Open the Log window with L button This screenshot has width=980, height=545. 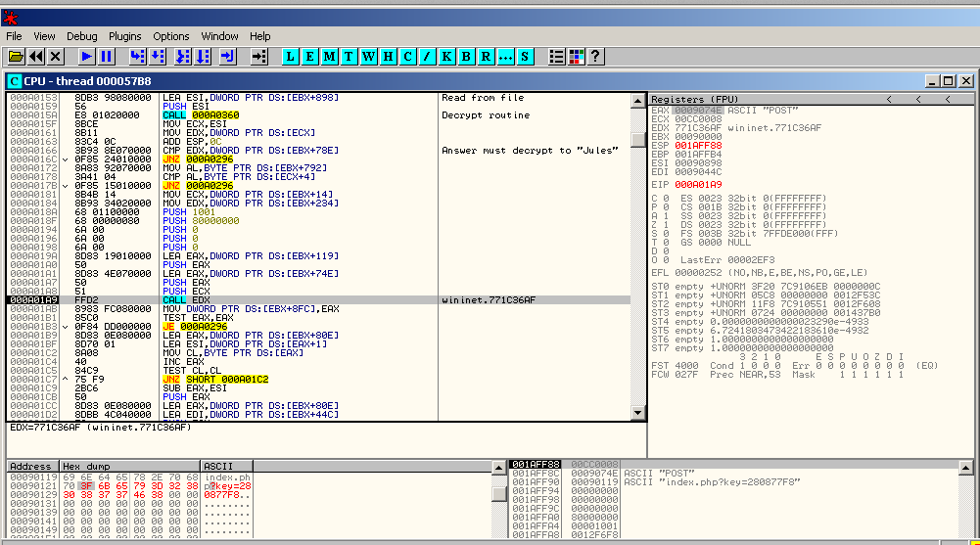pos(290,57)
